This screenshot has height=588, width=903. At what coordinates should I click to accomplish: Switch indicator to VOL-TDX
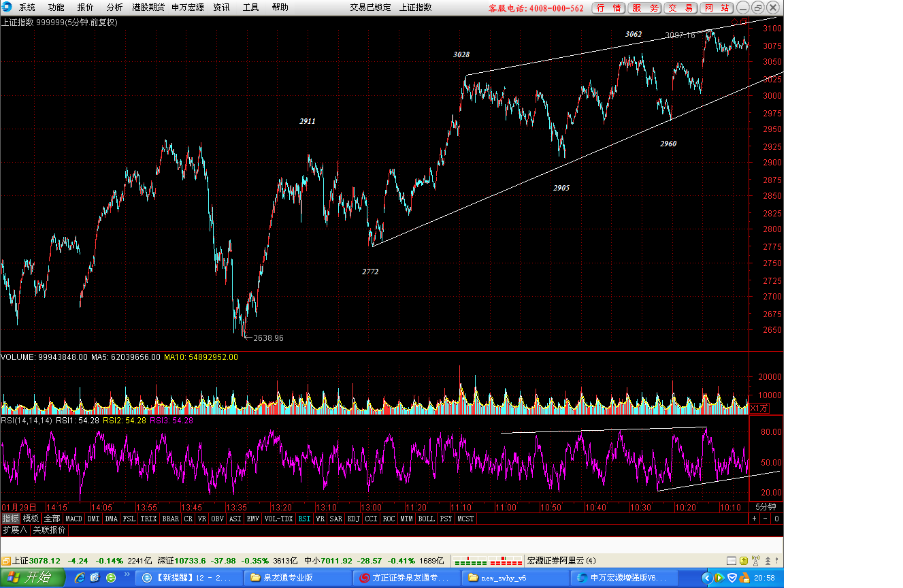pos(279,519)
